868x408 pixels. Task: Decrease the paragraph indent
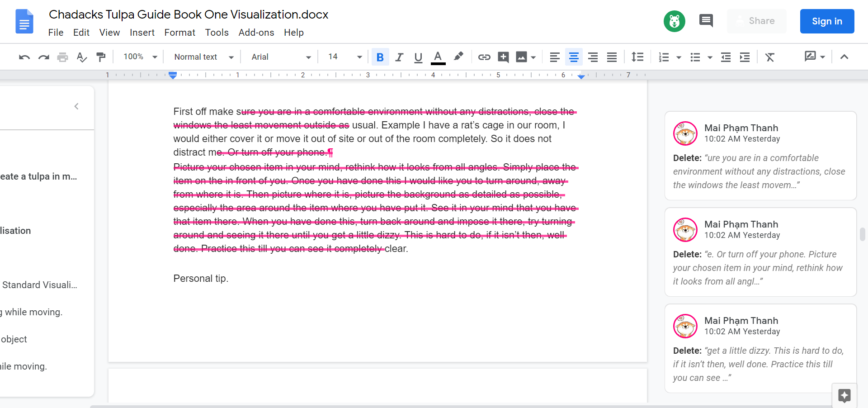click(726, 57)
